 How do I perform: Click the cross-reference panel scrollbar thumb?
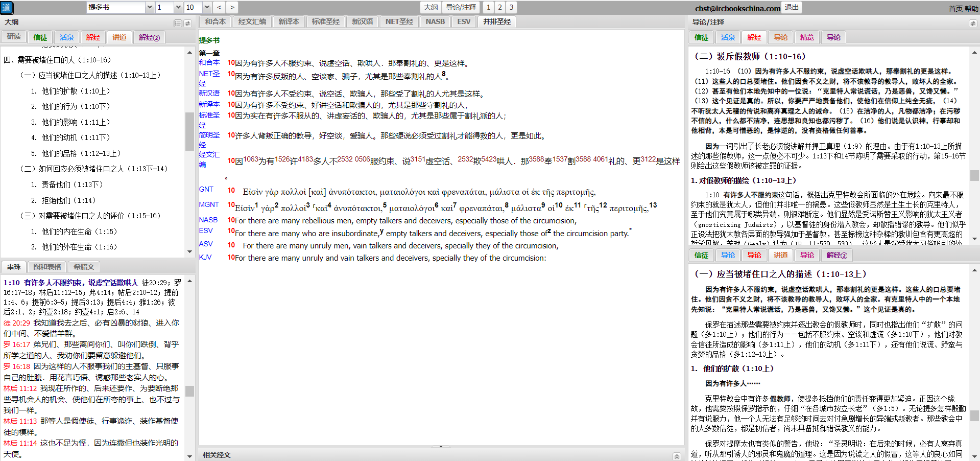(189, 391)
